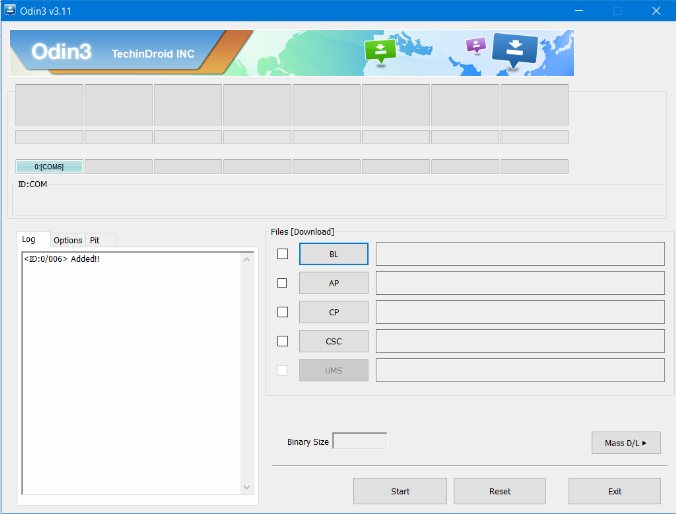Minimize the Odin3 window
Image resolution: width=676 pixels, height=514 pixels.
(579, 10)
